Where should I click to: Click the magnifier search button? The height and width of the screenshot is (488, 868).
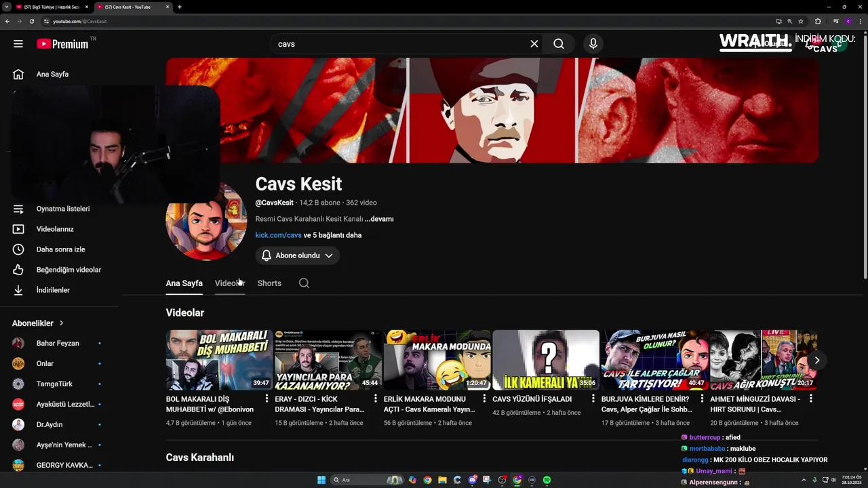pyautogui.click(x=559, y=44)
